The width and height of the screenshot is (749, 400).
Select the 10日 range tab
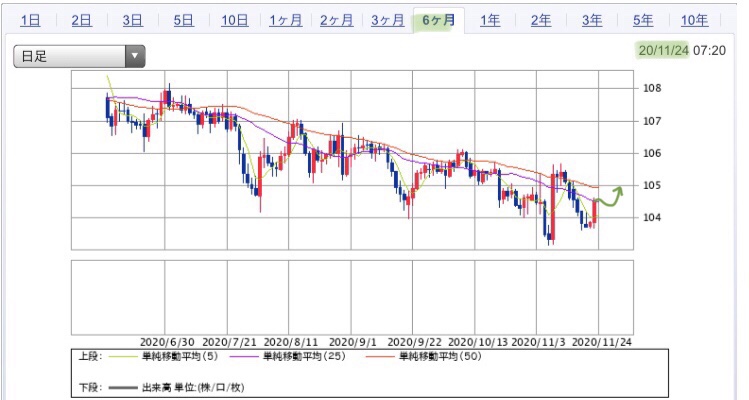point(235,20)
